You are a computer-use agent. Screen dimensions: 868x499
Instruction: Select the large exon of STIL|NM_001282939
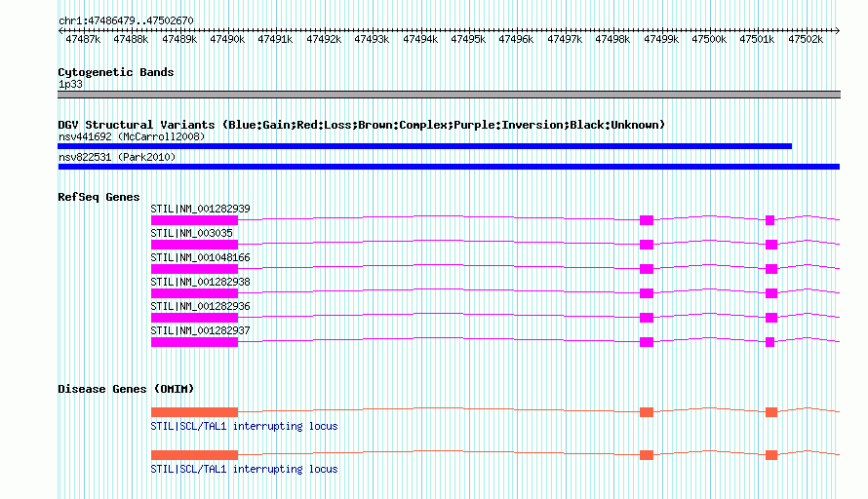click(x=194, y=220)
